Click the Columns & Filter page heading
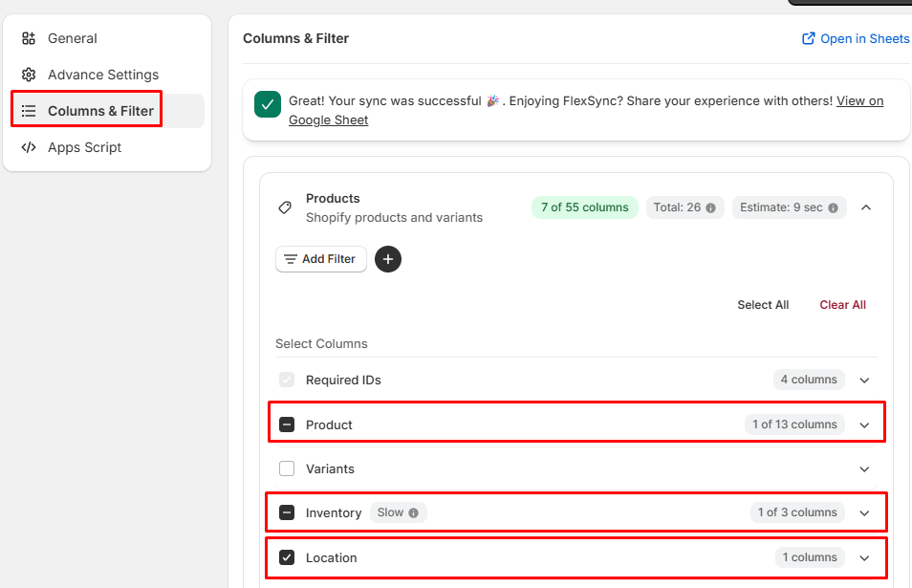This screenshot has height=588, width=912. 295,38
